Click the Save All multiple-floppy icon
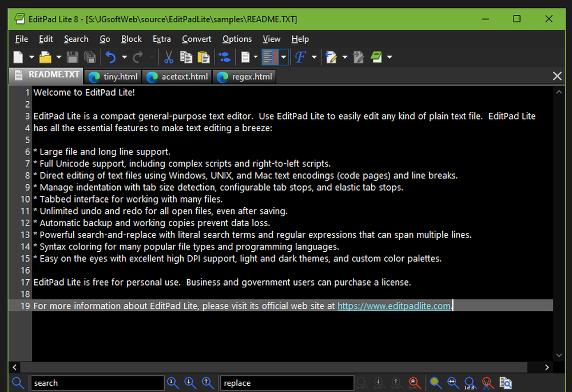 [90, 57]
